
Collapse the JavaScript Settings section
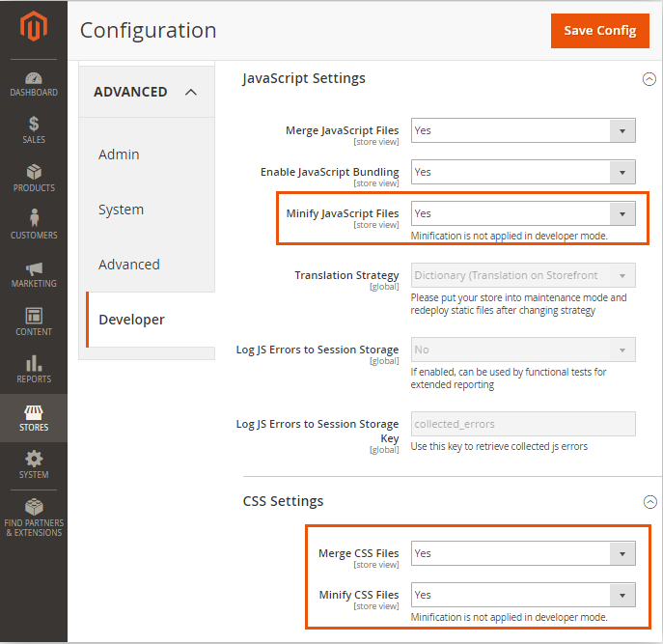pyautogui.click(x=649, y=79)
